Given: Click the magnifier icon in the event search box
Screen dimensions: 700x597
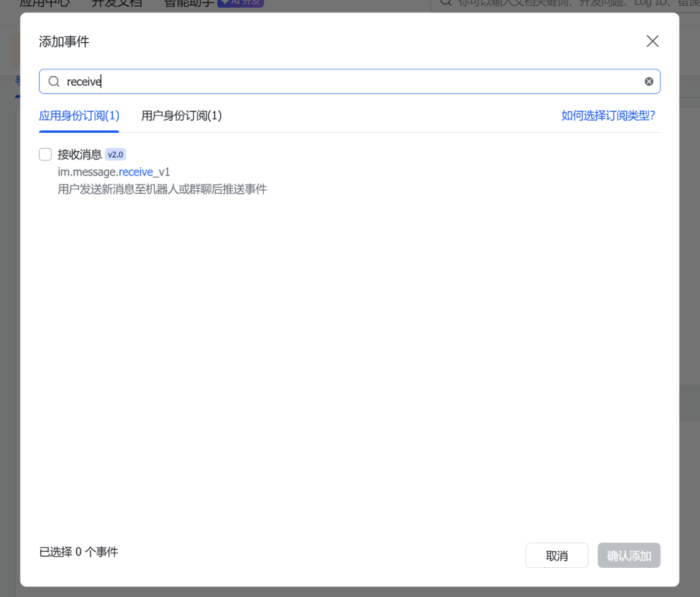Looking at the screenshot, I should tap(54, 80).
